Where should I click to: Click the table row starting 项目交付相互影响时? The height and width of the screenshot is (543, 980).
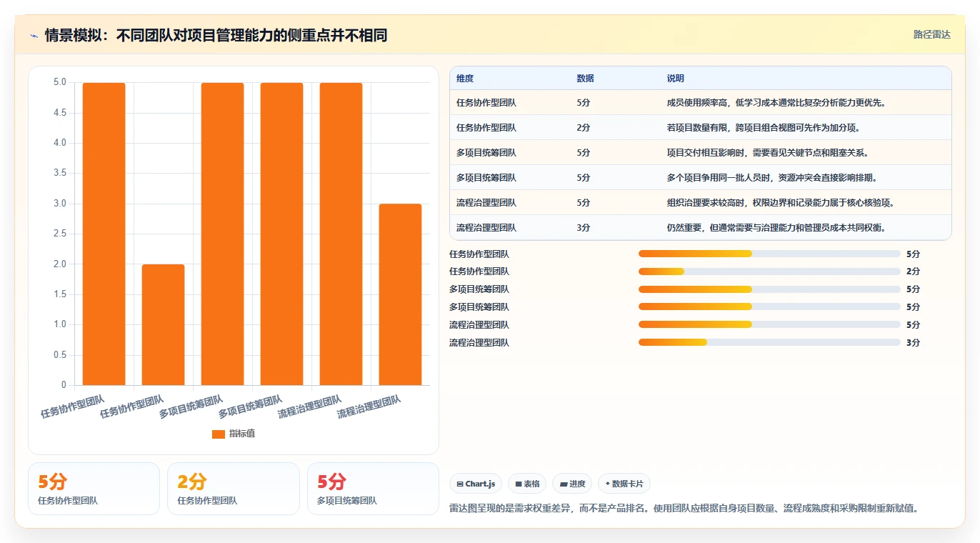point(701,153)
